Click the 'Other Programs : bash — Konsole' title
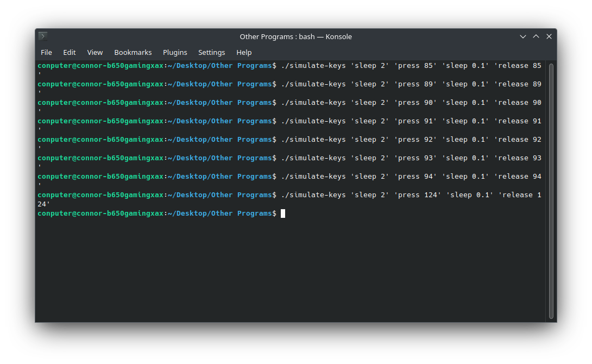 coord(295,36)
